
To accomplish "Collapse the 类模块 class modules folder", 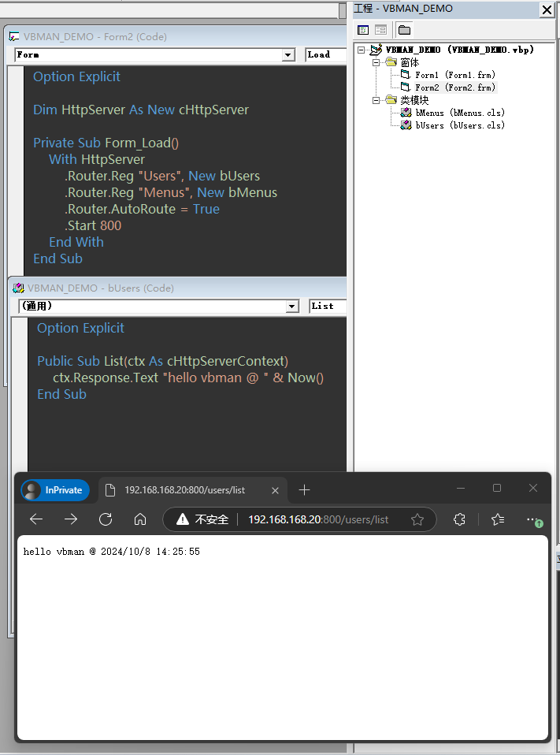I will pyautogui.click(x=376, y=100).
